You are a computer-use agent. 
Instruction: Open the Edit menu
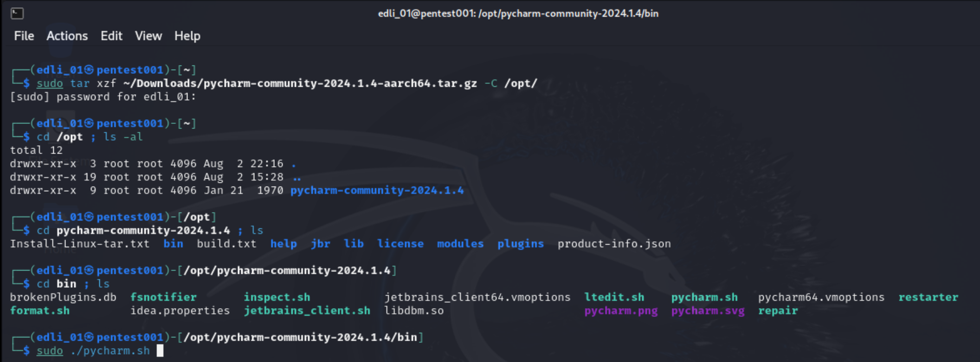point(111,36)
